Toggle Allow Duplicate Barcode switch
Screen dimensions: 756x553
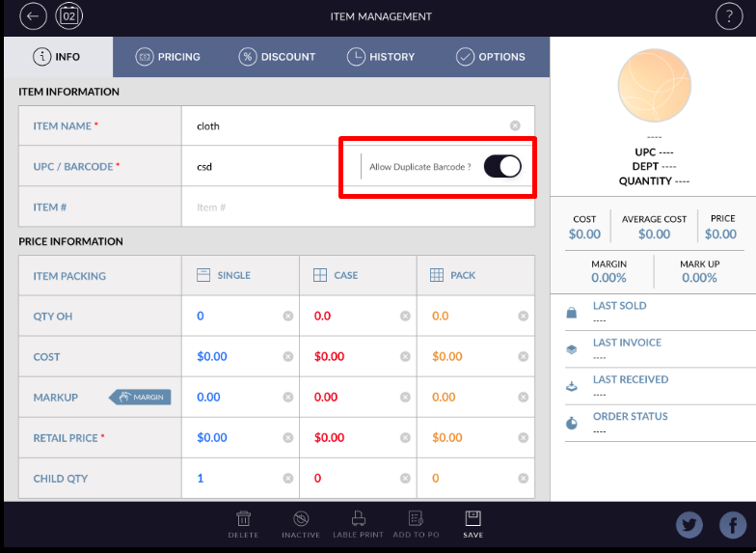tap(502, 167)
